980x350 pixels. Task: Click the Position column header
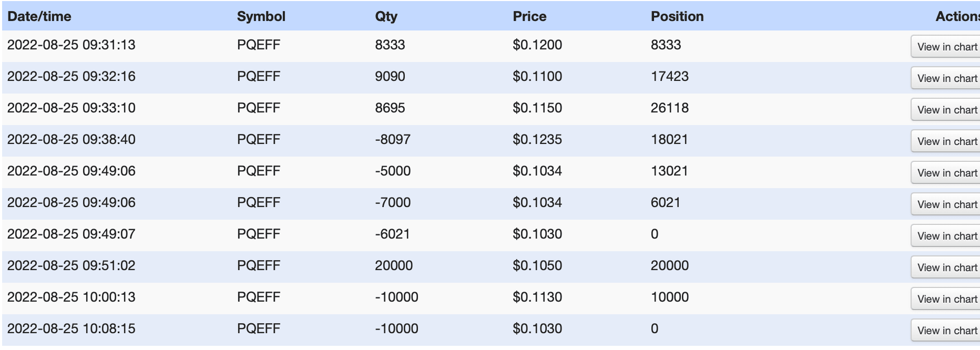click(x=677, y=16)
